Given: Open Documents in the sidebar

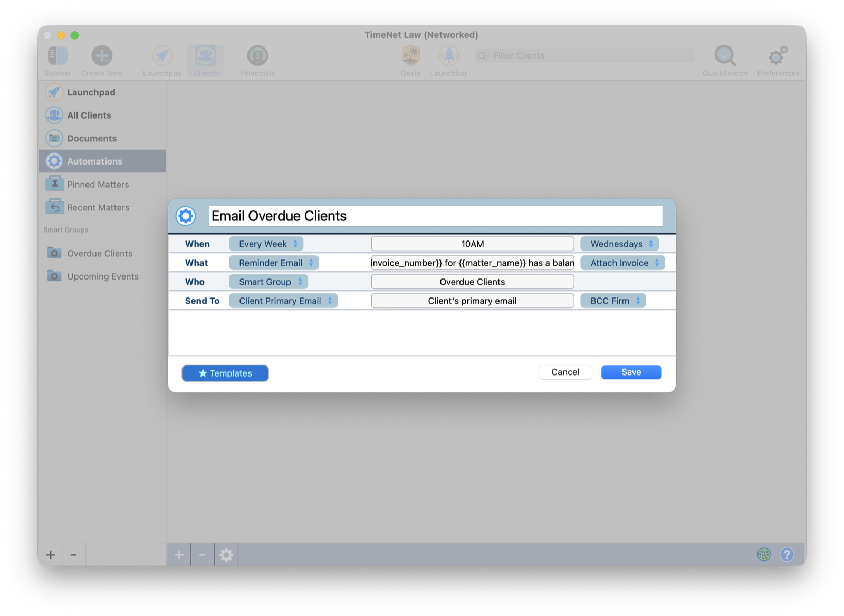Looking at the screenshot, I should (x=102, y=138).
